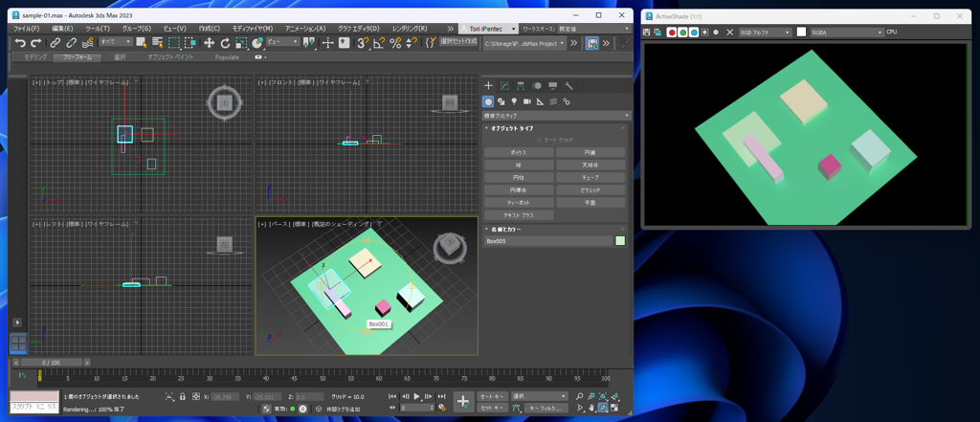Open Select by Name list icon
Image resolution: width=980 pixels, height=422 pixels.
click(x=158, y=42)
